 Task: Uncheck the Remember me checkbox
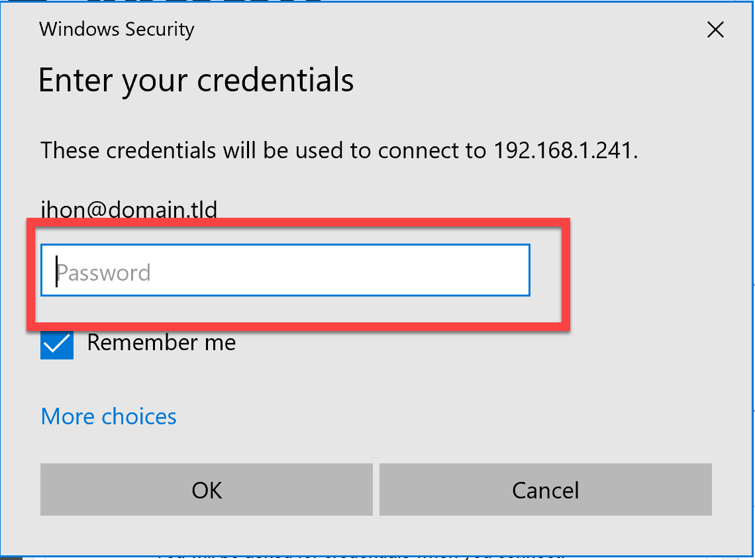(57, 344)
